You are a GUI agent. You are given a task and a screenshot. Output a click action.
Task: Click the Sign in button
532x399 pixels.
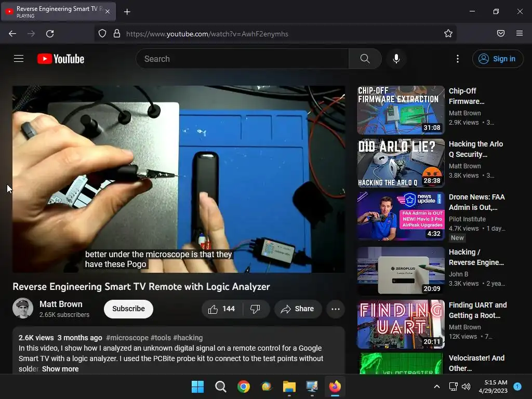click(497, 59)
